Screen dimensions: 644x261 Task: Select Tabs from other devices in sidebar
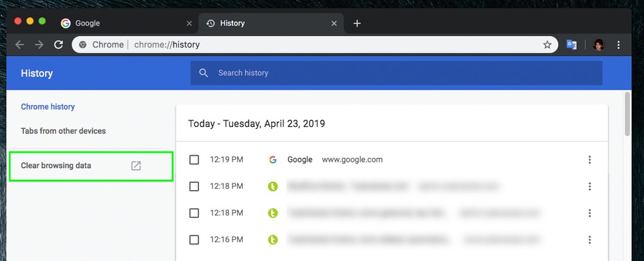pos(63,131)
